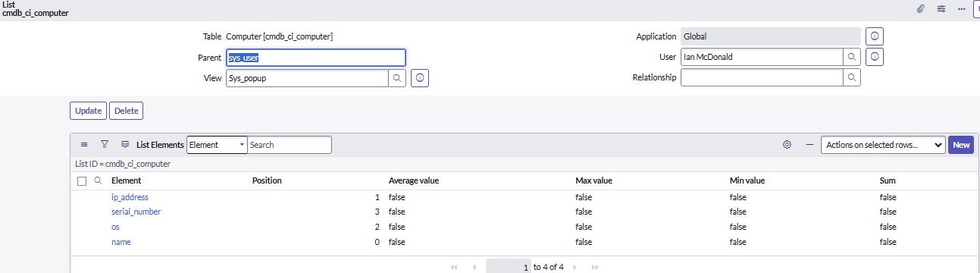Open the list controls hamburger menu

click(x=84, y=144)
